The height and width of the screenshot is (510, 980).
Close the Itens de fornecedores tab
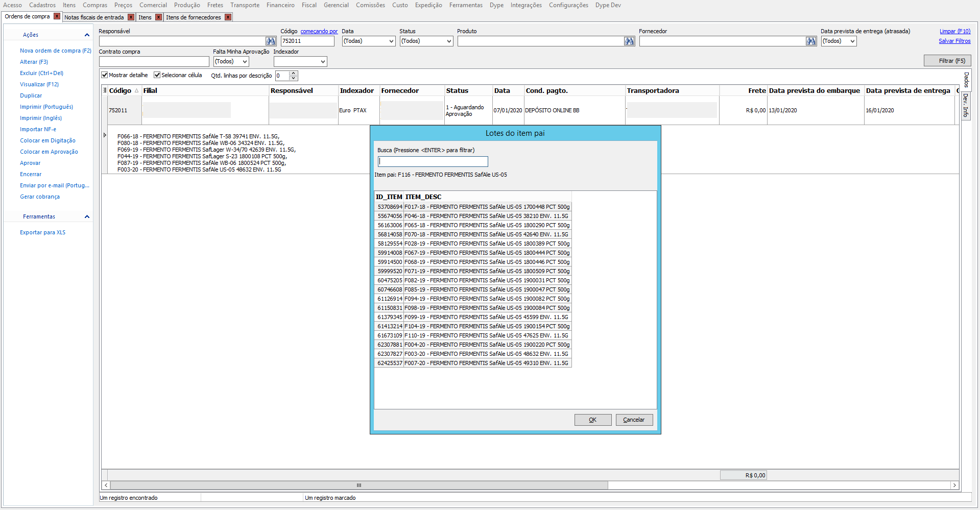[228, 17]
